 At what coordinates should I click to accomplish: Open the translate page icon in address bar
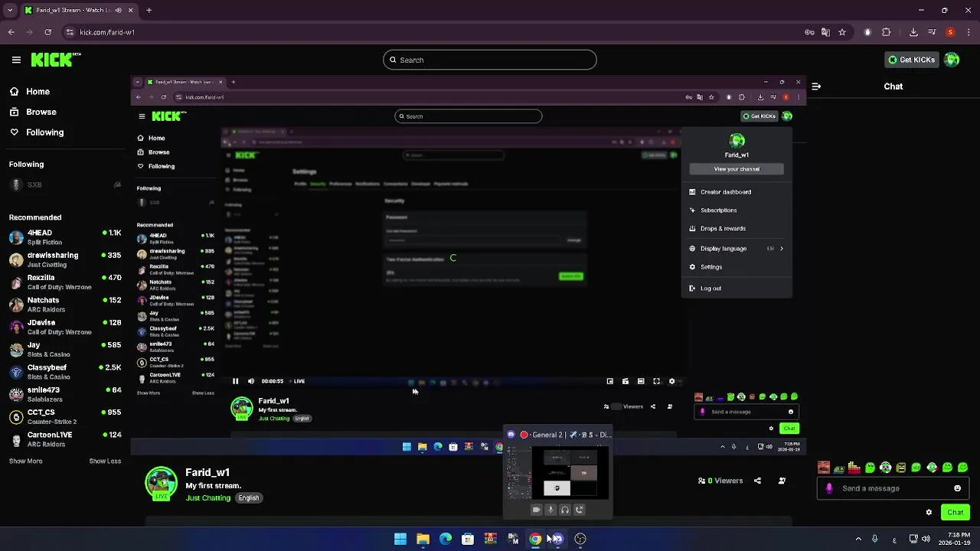coord(825,32)
